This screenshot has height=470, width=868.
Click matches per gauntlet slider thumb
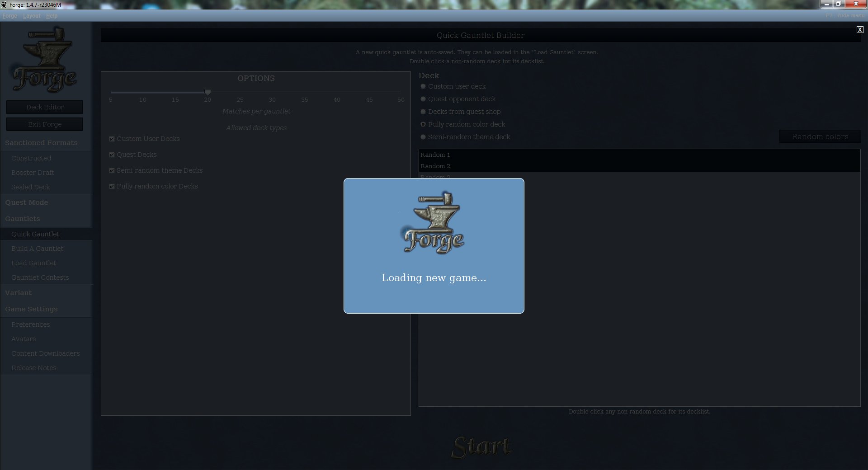pyautogui.click(x=208, y=92)
